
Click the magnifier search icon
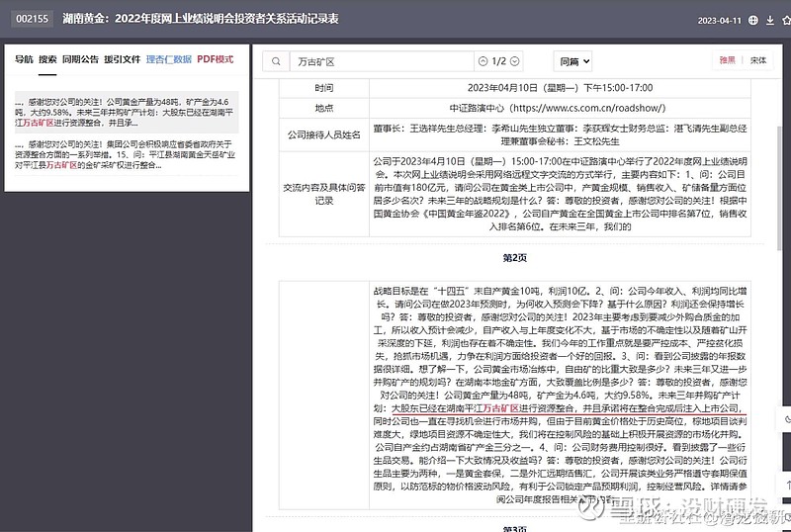(276, 61)
